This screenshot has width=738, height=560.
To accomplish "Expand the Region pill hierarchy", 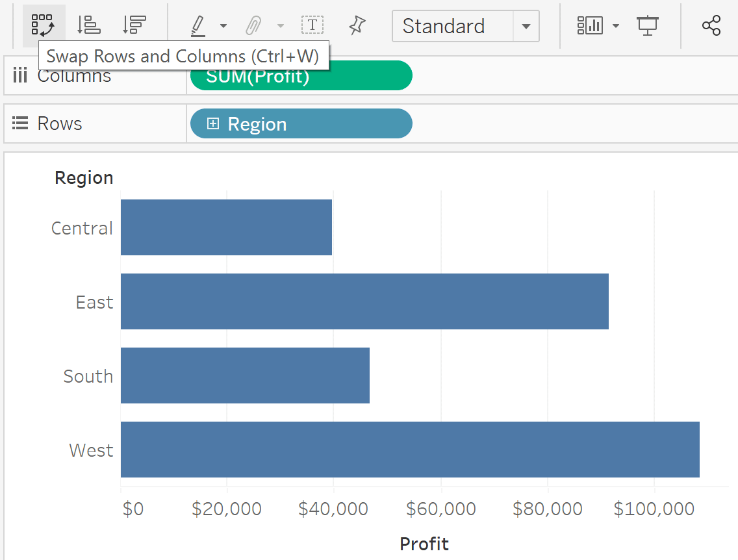I will point(212,123).
